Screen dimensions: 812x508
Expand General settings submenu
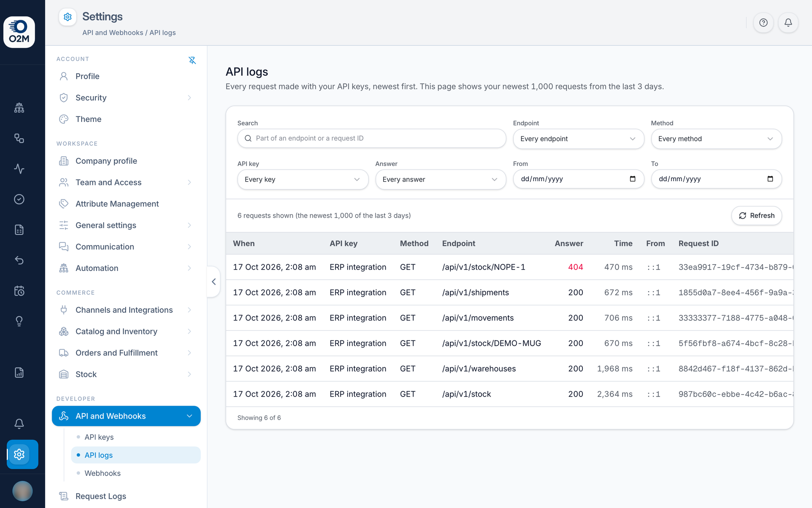click(x=189, y=225)
